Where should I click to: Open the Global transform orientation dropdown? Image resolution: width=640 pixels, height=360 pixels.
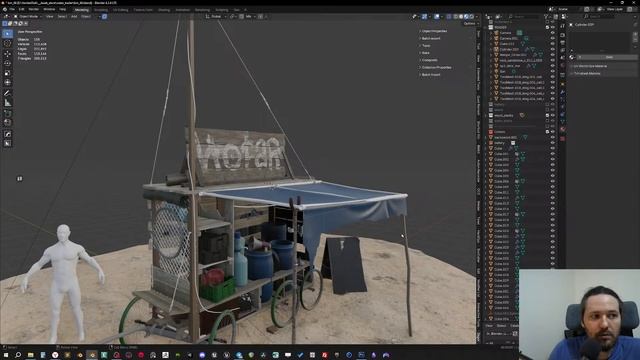pyautogui.click(x=216, y=17)
